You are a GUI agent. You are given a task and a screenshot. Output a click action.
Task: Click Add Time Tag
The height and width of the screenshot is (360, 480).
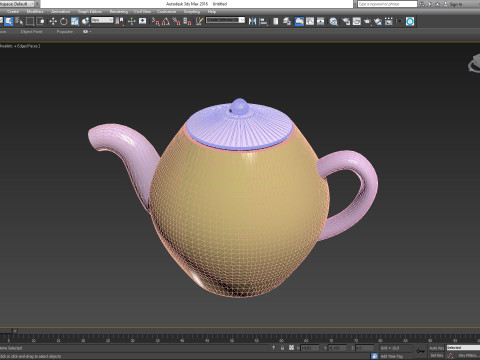392,356
